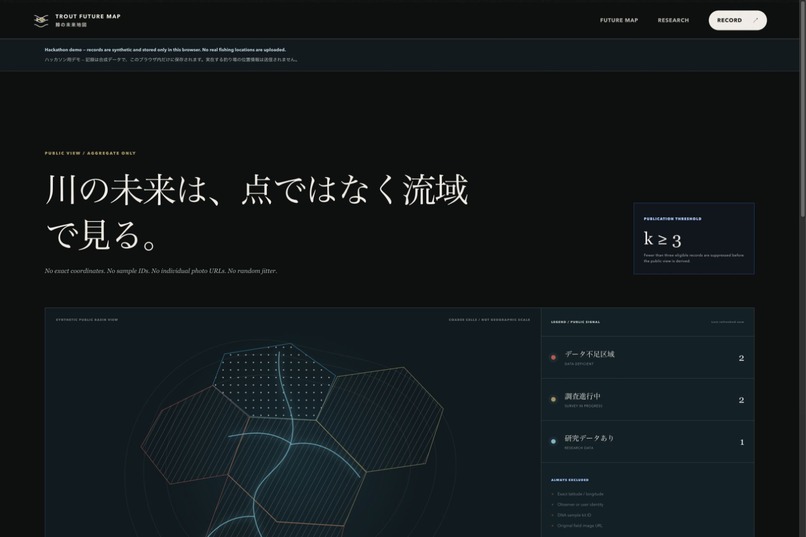Click 'Observer or user identity' list item
This screenshot has height=537, width=806.
point(580,505)
